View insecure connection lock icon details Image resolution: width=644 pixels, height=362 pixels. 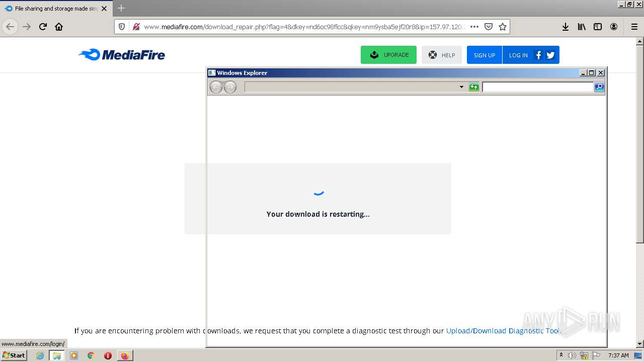135,27
